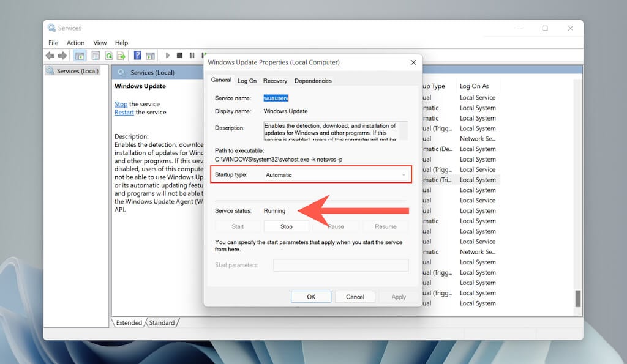Click the Services list vertical scrollbar thumb
Image resolution: width=627 pixels, height=364 pixels.
(578, 299)
